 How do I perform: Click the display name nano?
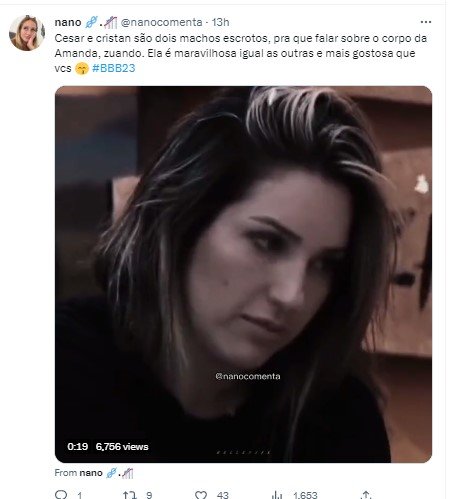[68, 22]
